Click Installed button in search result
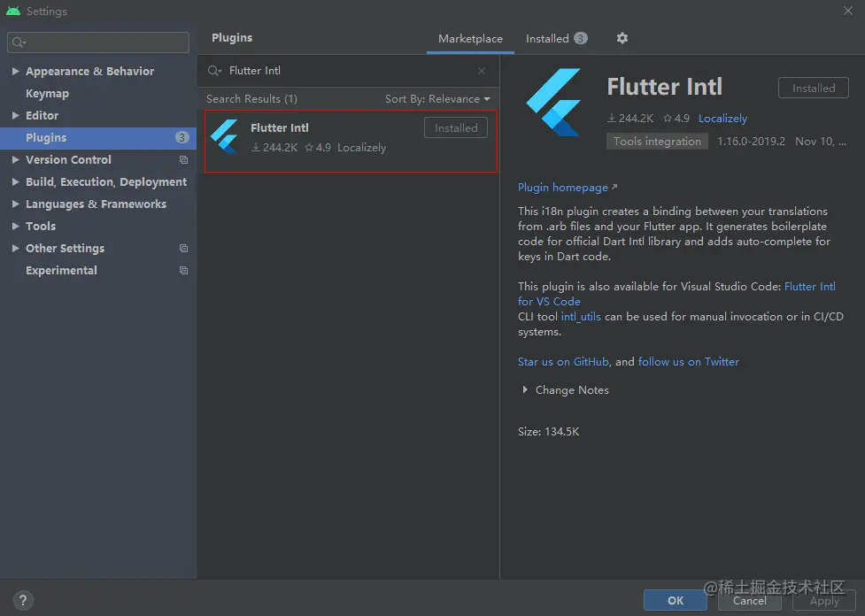Image resolution: width=865 pixels, height=616 pixels. pos(456,128)
